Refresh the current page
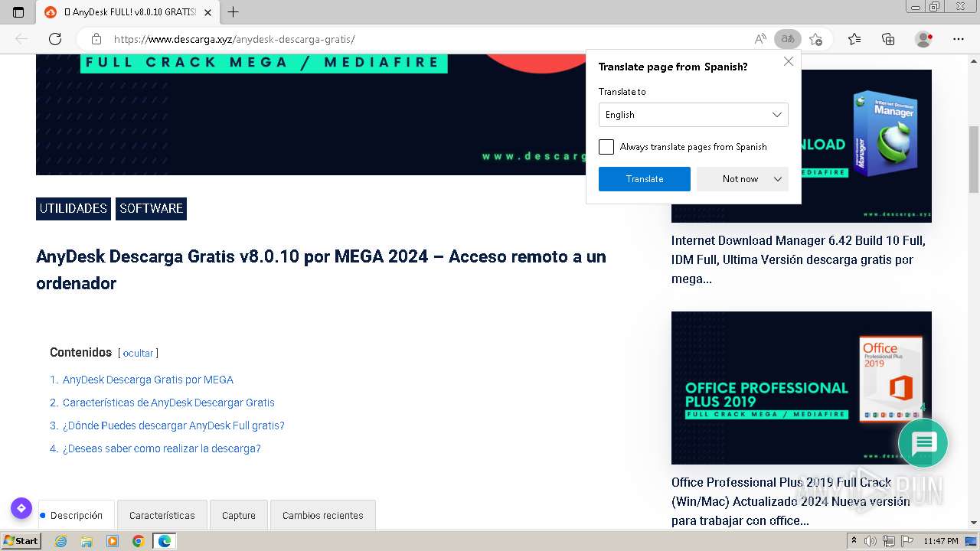This screenshot has width=980, height=551. [55, 39]
